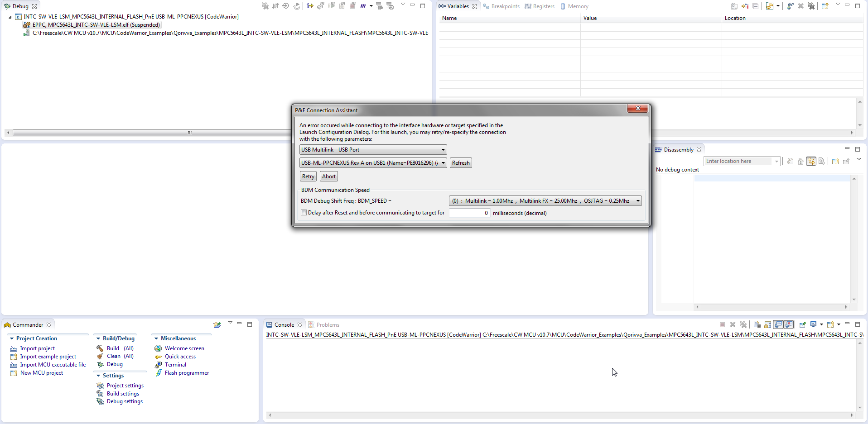Click inside the milliseconds delay input field
This screenshot has width=868, height=424.
point(469,213)
